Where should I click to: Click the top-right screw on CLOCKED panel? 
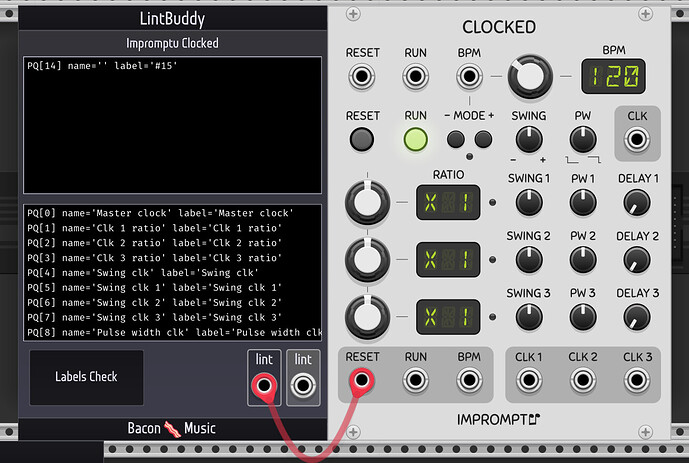(x=645, y=14)
